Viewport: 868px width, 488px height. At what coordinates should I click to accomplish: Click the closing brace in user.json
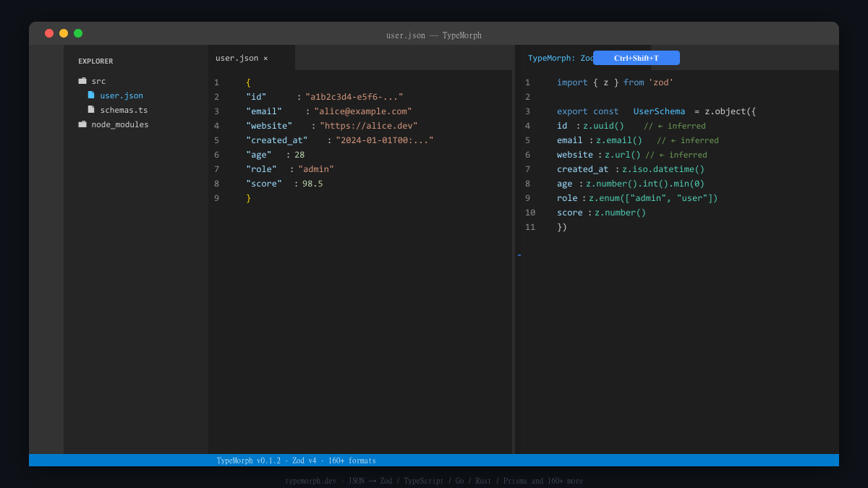click(249, 198)
